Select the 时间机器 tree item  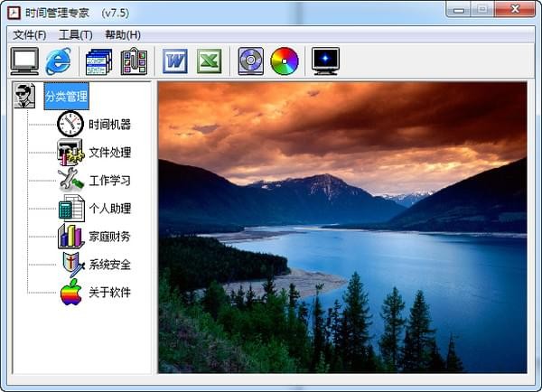pos(109,125)
